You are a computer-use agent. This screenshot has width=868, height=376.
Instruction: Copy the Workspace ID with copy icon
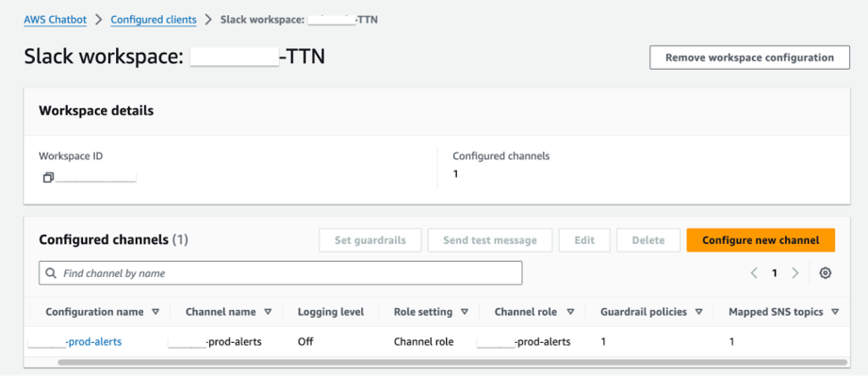pyautogui.click(x=48, y=178)
